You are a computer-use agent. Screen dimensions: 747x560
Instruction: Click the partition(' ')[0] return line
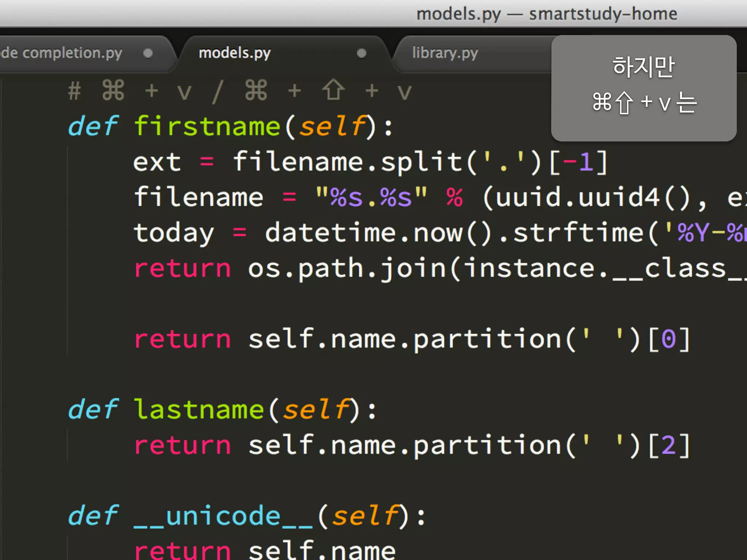(x=412, y=339)
